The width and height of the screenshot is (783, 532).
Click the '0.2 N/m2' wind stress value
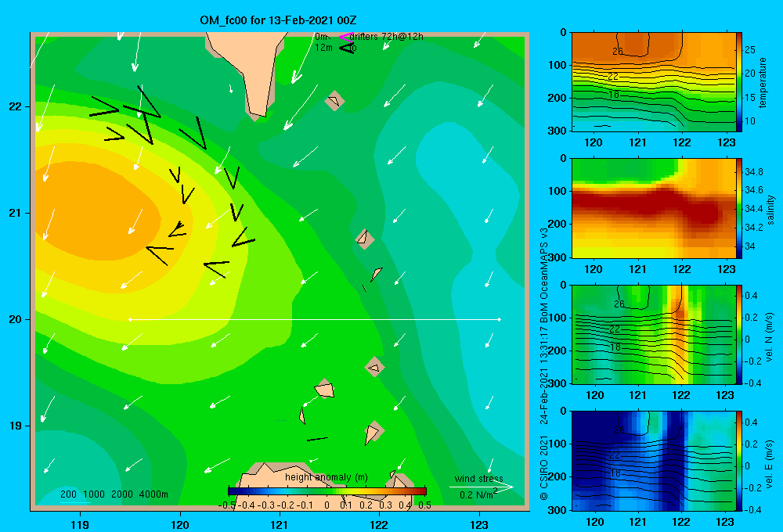pyautogui.click(x=478, y=494)
